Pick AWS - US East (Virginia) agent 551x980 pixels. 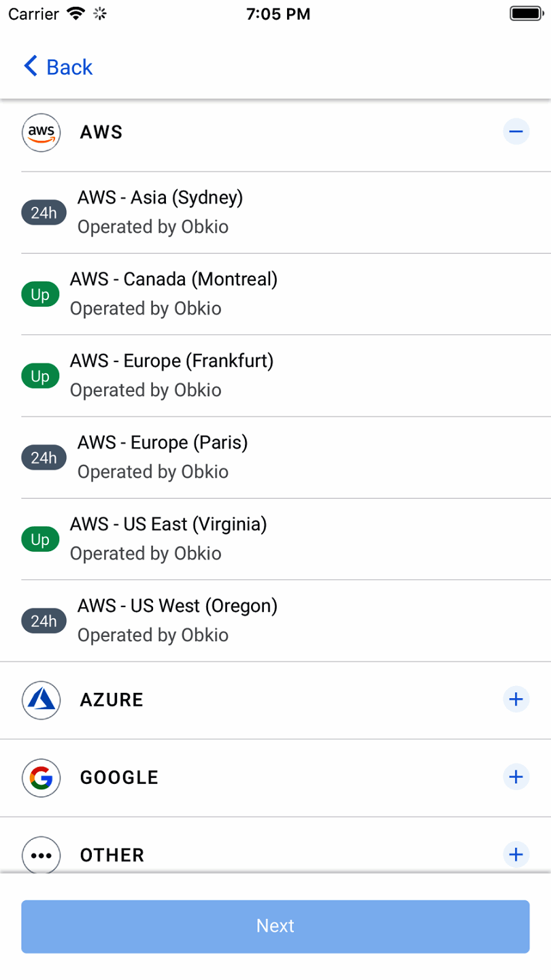(x=168, y=524)
